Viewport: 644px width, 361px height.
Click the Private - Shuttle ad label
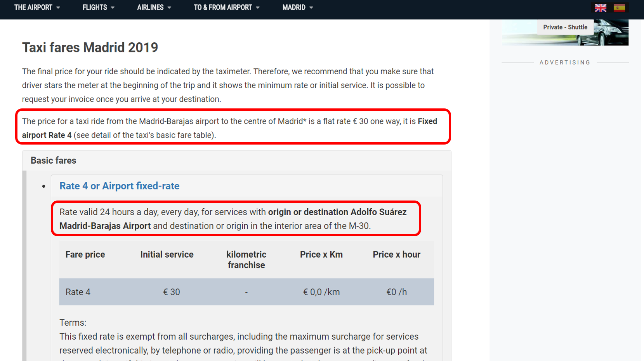(565, 27)
